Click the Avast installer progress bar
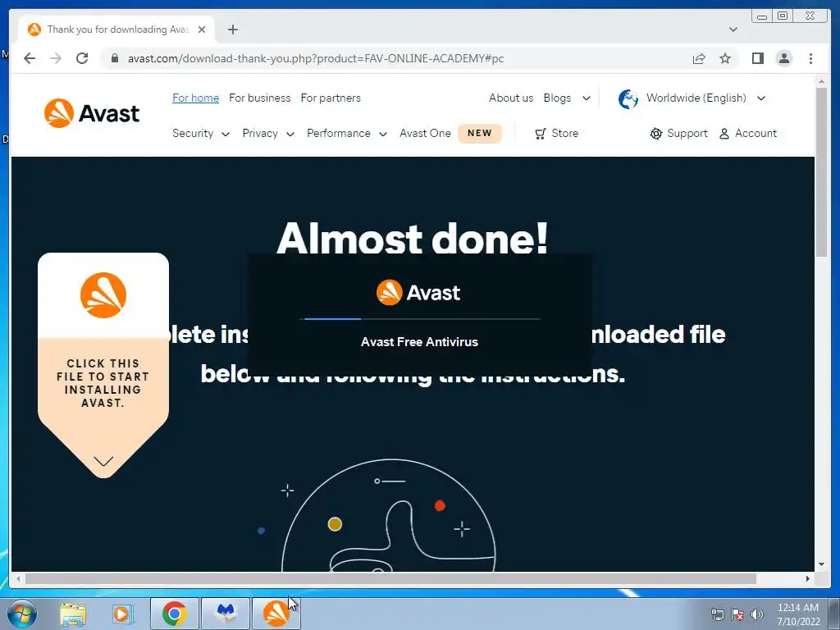Screen dimensions: 840x630 (x=419, y=319)
